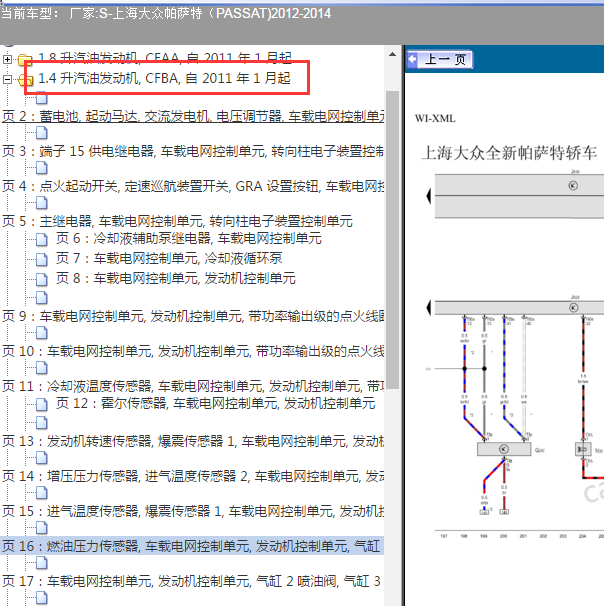
Task: Click document icon above 页 9 entry
Action: 42,298
